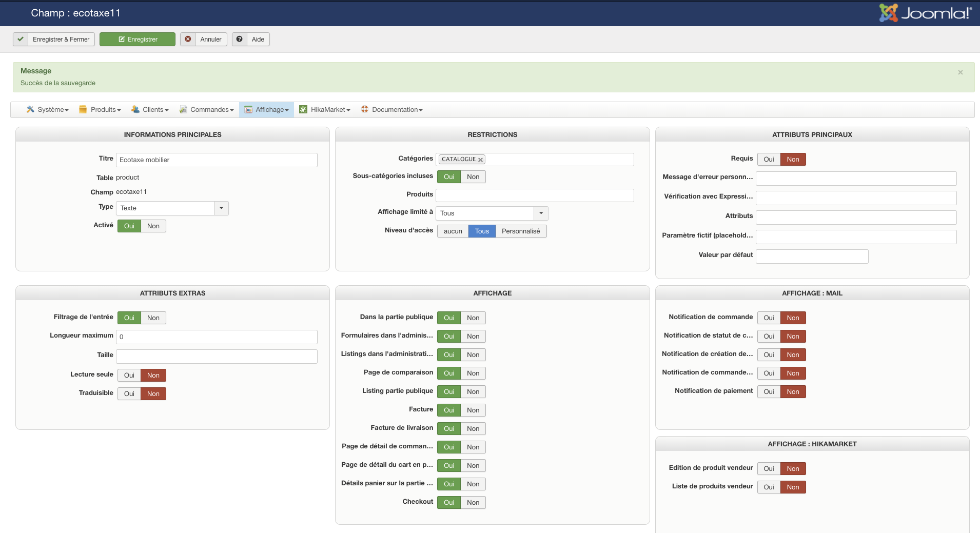Open the Type dropdown showing Texte
980x533 pixels.
(x=172, y=208)
